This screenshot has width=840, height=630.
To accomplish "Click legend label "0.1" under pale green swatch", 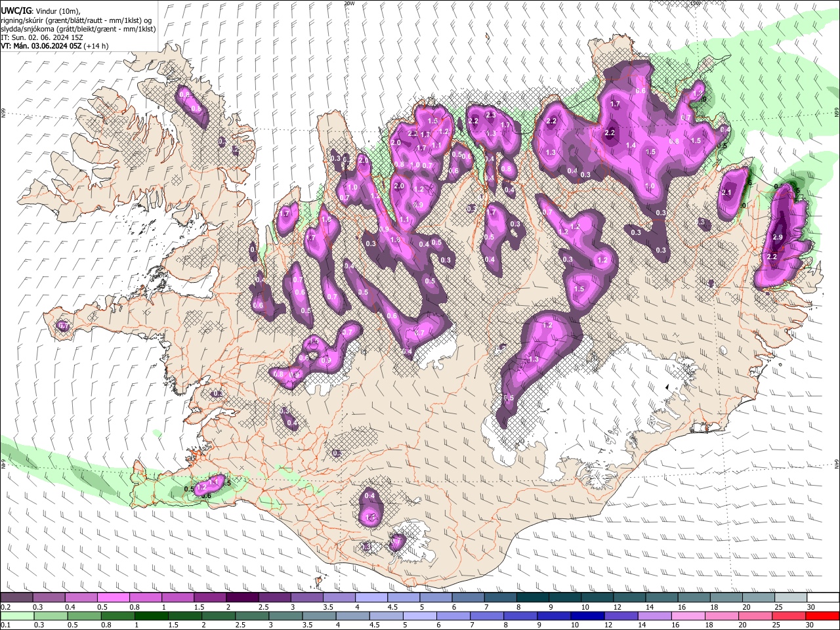I will [x=5, y=625].
